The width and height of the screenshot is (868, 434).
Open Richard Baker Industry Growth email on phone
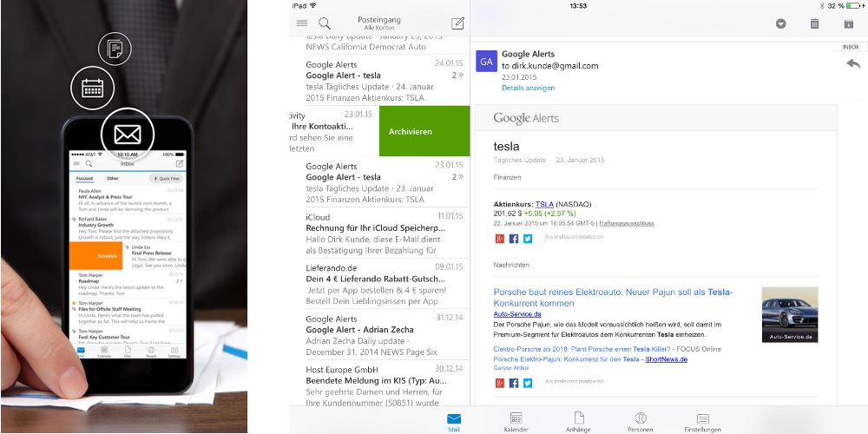[x=128, y=228]
